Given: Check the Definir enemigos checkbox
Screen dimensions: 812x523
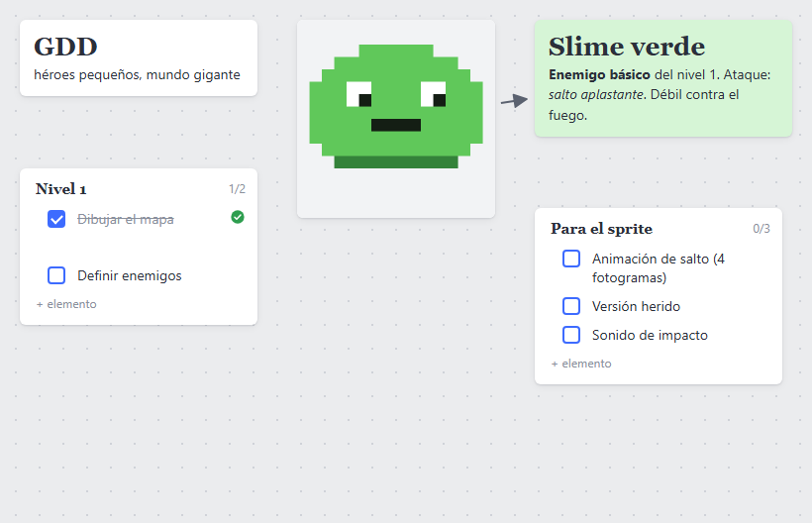Looking at the screenshot, I should (56, 275).
